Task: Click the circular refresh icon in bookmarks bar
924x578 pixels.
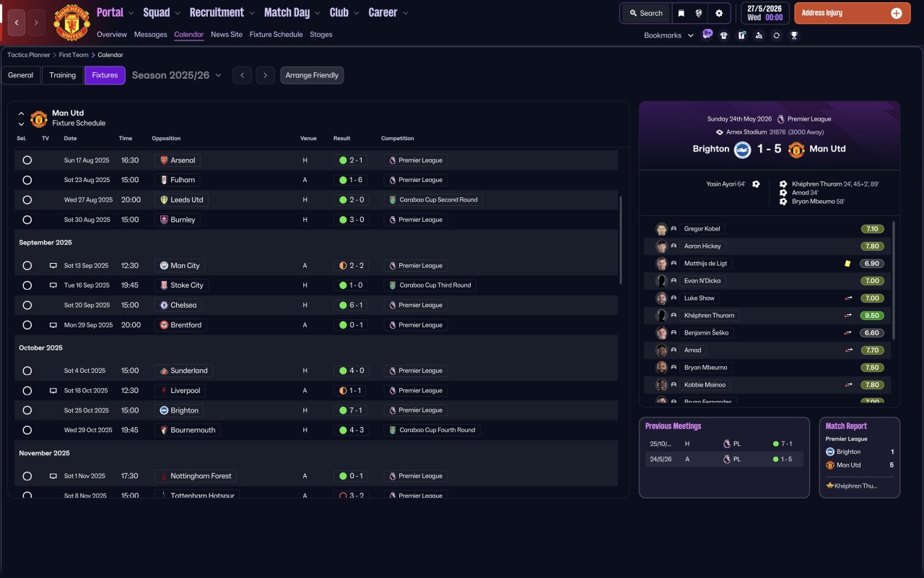Action: pyautogui.click(x=776, y=35)
